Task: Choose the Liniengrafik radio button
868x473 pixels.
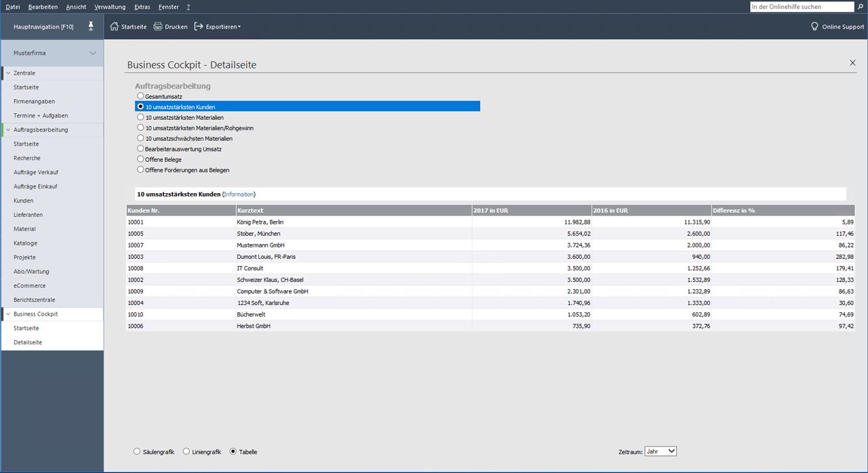Action: pyautogui.click(x=186, y=451)
